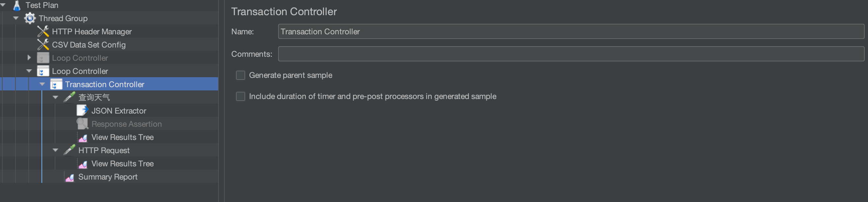868x202 pixels.
Task: Toggle Include duration of timer checkbox
Action: [240, 96]
